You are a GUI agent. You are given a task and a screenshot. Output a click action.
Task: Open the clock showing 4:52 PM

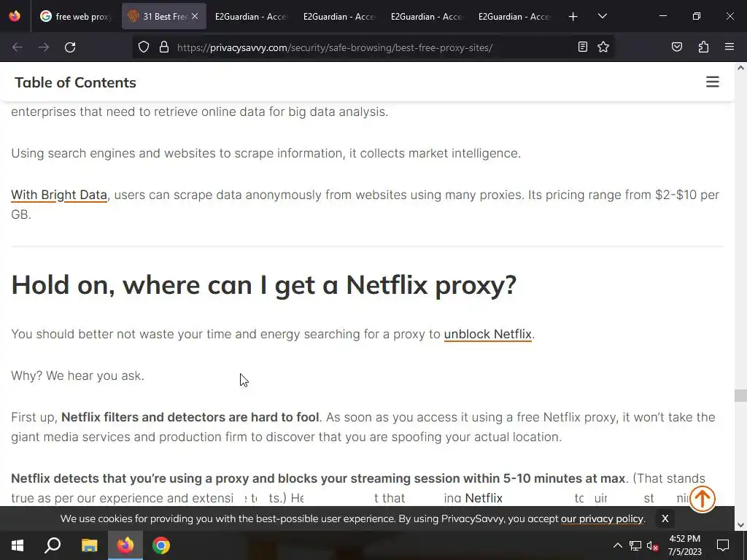684,545
